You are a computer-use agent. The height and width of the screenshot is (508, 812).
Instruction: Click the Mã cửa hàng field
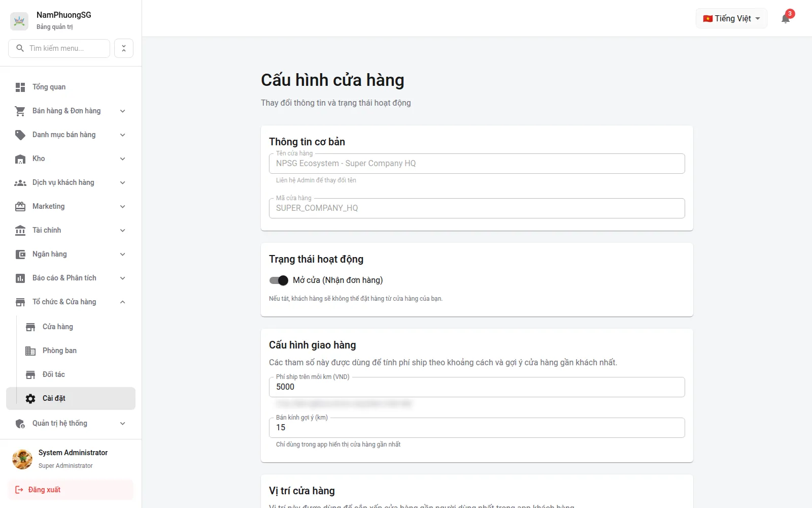click(477, 208)
